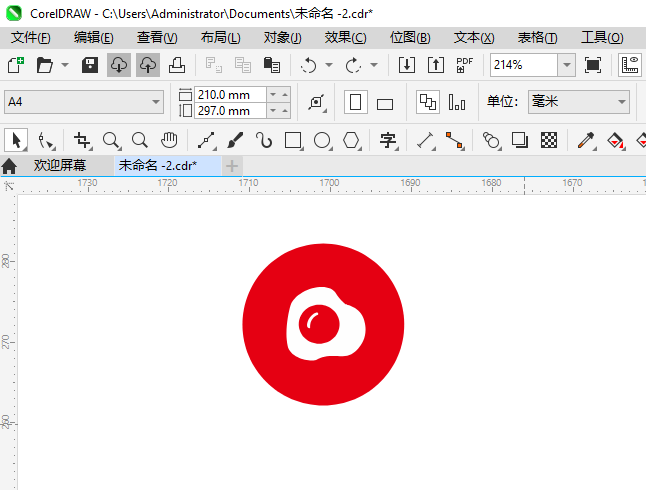646x490 pixels.
Task: Select the Freehand line tool
Action: (x=206, y=140)
